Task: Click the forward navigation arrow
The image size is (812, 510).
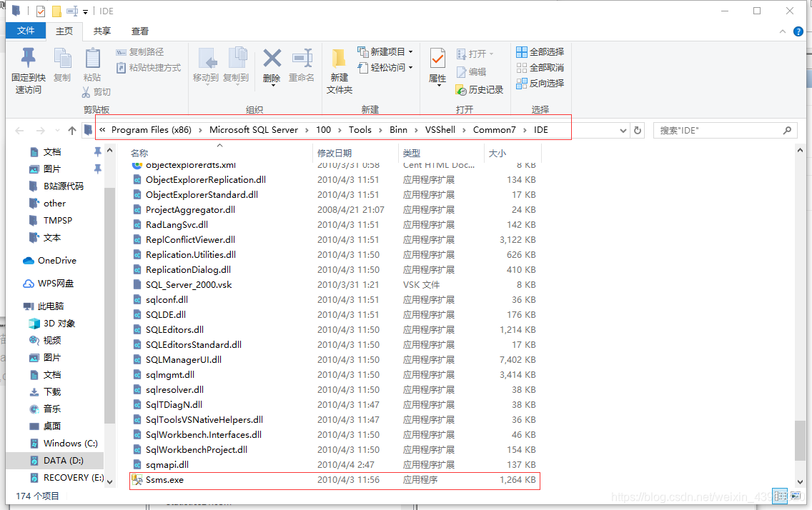Action: pos(41,130)
